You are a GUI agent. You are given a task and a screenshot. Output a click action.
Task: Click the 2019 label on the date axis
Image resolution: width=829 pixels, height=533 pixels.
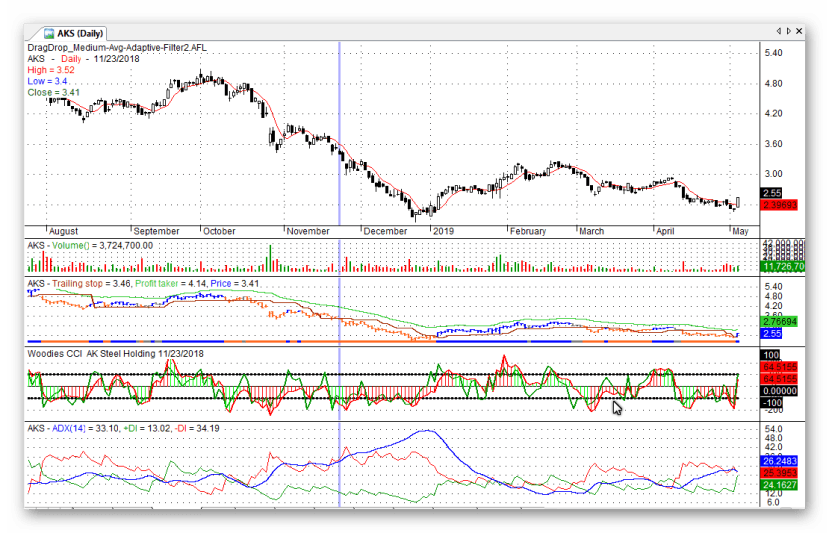pyautogui.click(x=443, y=231)
